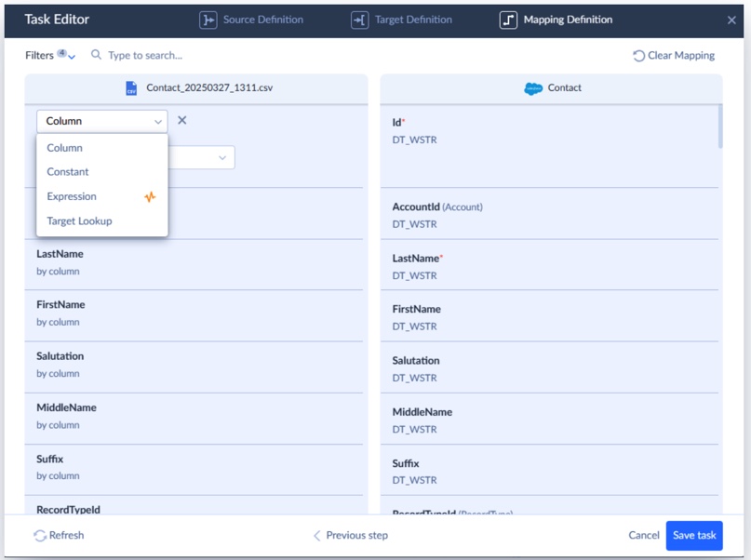The image size is (751, 560).
Task: Click the Refresh button
Action: pyautogui.click(x=59, y=536)
